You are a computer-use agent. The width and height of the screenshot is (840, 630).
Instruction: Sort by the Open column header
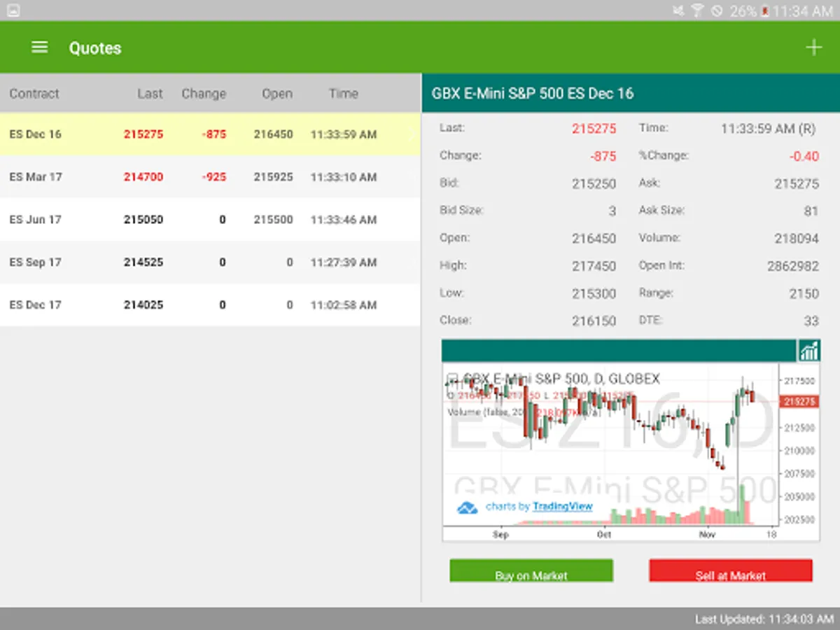click(277, 93)
